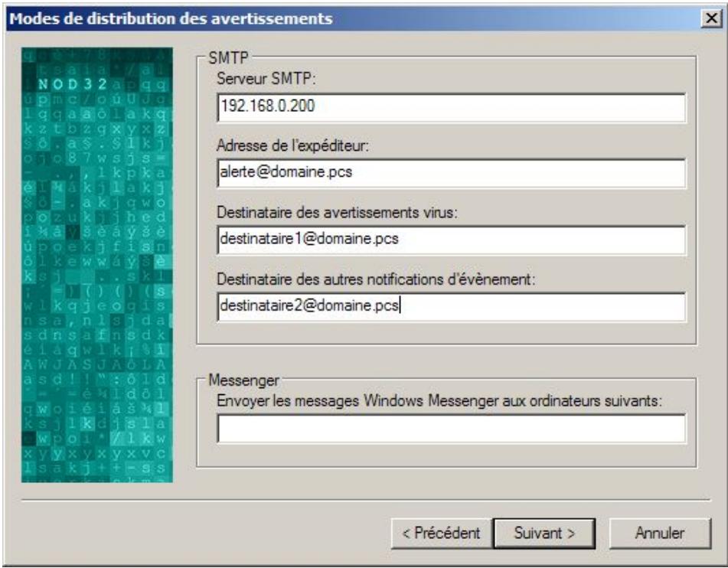The image size is (728, 568).
Task: Click the Serveur SMTP input field
Action: pos(452,108)
